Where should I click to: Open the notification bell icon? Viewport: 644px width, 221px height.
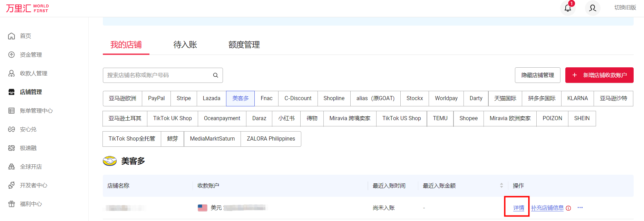[x=568, y=8]
